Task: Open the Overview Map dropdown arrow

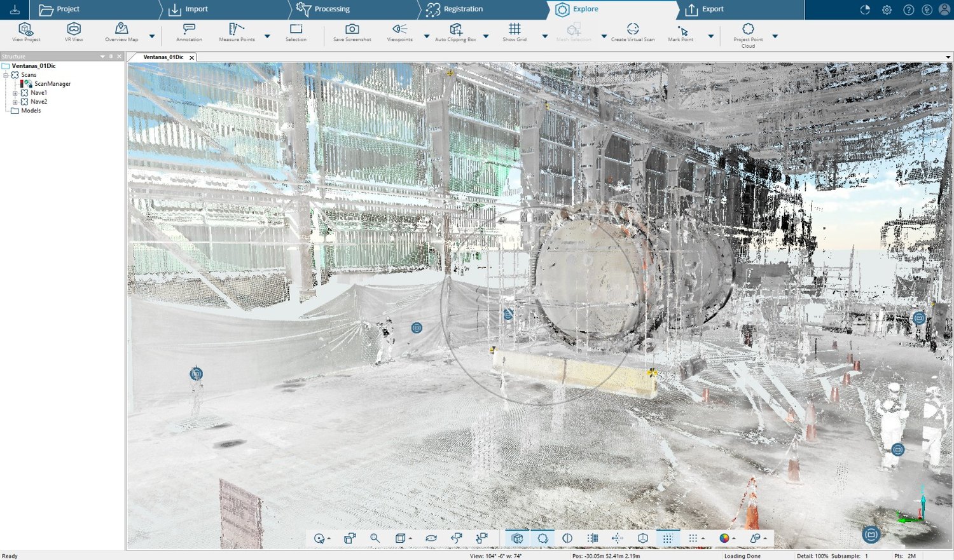Action: [x=152, y=36]
